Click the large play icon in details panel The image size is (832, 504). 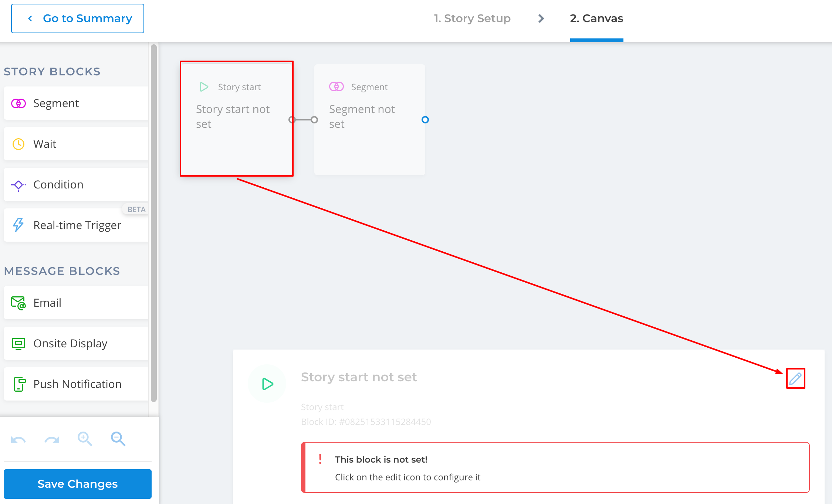point(267,384)
